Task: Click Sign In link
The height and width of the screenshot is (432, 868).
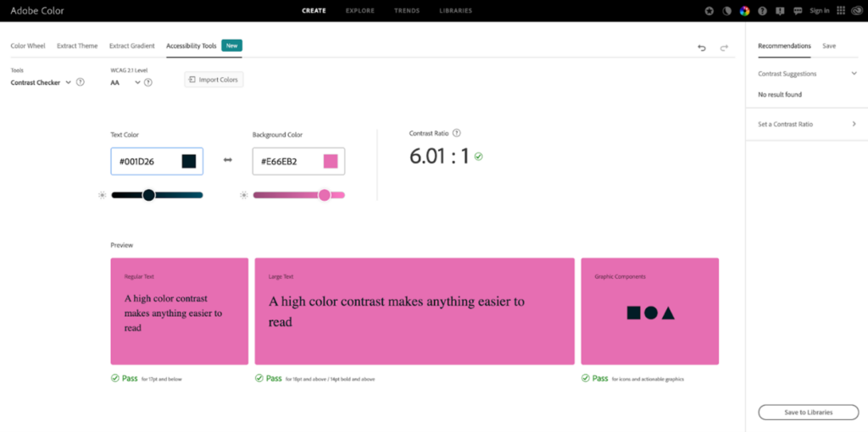Action: coord(820,10)
